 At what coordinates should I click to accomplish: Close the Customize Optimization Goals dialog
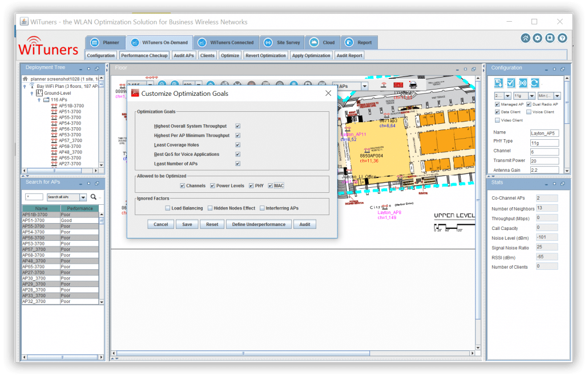tap(328, 93)
